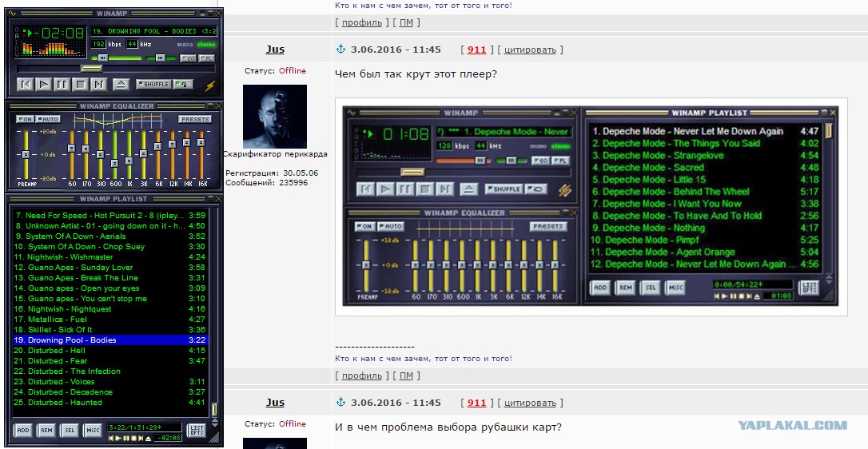Select playlist track 'Disturbed - Haunted'

point(110,403)
